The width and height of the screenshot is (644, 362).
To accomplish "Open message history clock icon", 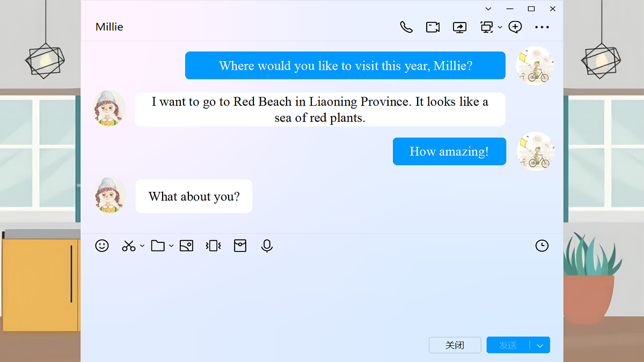I will [x=542, y=246].
